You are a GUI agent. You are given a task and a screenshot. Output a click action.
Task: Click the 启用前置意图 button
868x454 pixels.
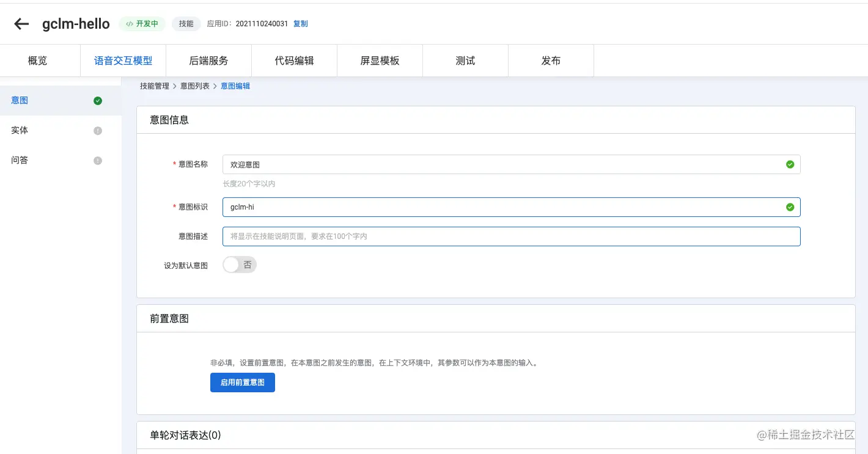(x=242, y=382)
